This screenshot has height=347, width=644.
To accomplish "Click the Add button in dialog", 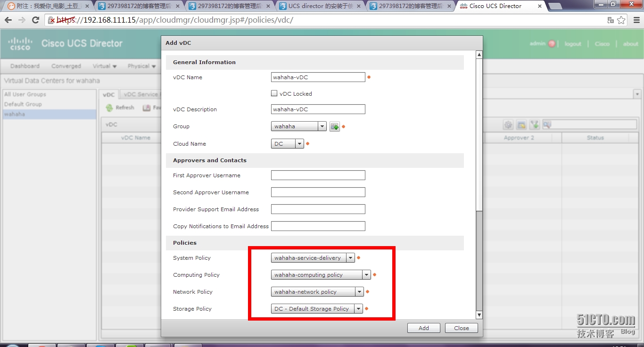I will (x=424, y=328).
